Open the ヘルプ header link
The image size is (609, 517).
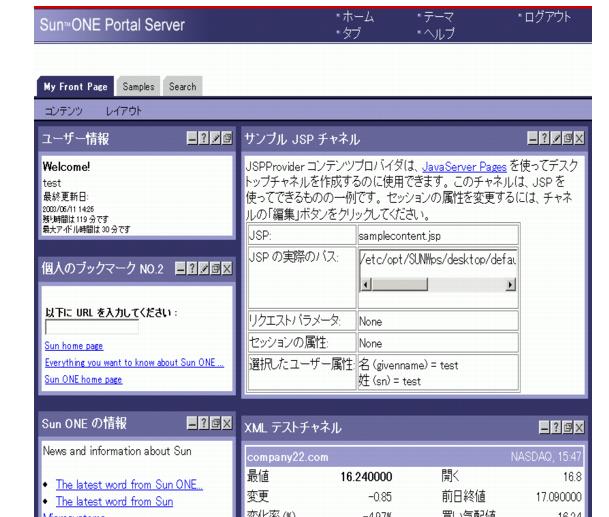coord(438,33)
